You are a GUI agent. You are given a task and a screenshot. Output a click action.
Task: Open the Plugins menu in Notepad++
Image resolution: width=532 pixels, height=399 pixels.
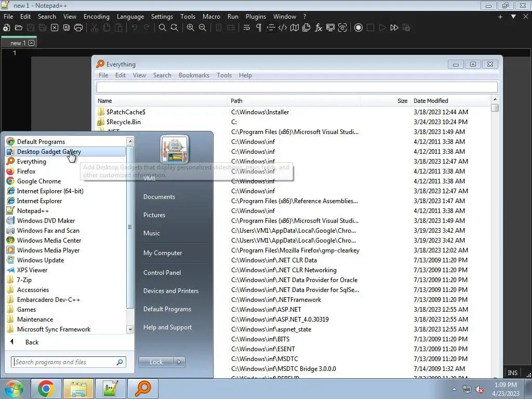click(256, 17)
